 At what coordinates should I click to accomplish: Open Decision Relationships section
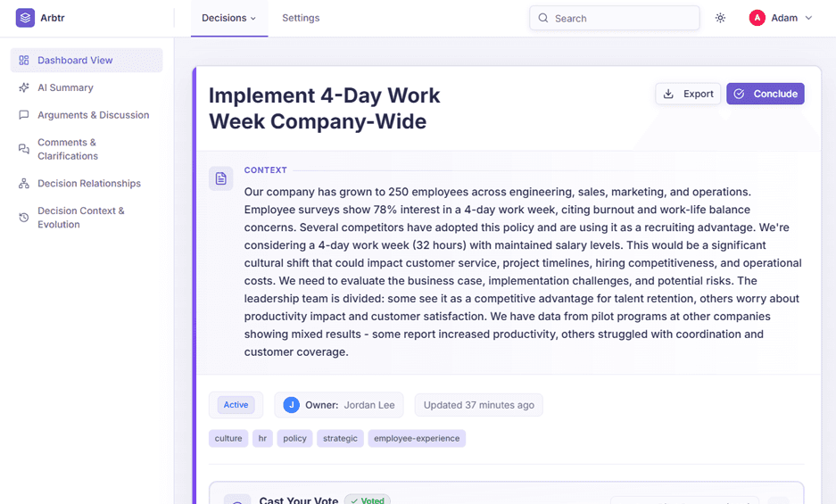87,183
